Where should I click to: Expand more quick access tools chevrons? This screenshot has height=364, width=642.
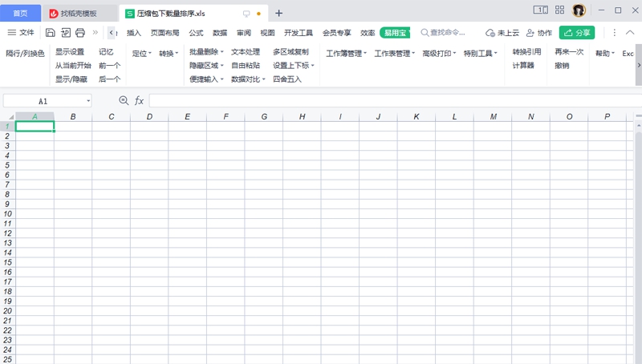coord(95,32)
